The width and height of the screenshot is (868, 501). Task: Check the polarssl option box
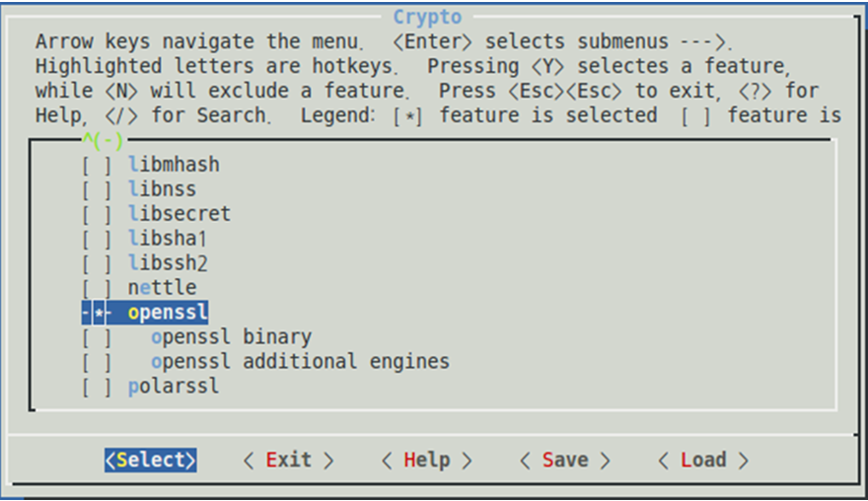(x=97, y=387)
